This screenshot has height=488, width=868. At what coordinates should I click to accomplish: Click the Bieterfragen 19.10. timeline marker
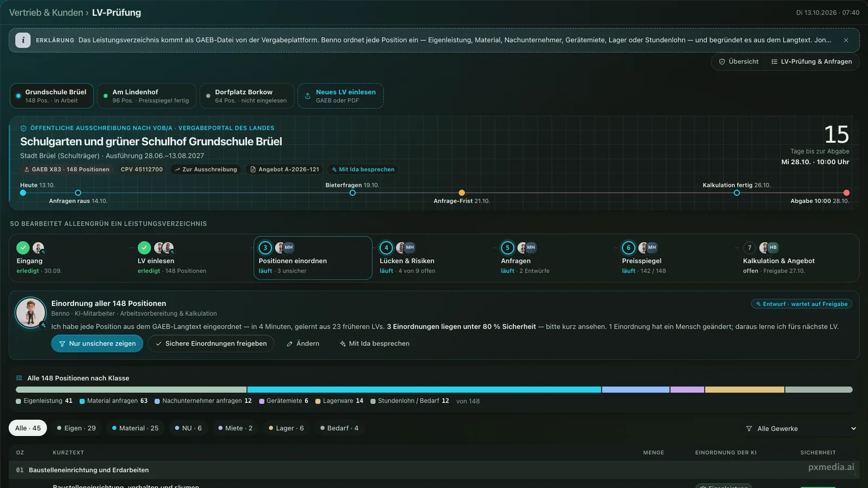click(353, 193)
